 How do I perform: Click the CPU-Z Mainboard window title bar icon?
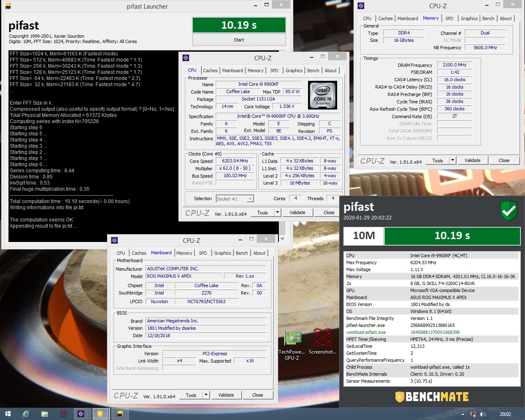pyautogui.click(x=114, y=240)
